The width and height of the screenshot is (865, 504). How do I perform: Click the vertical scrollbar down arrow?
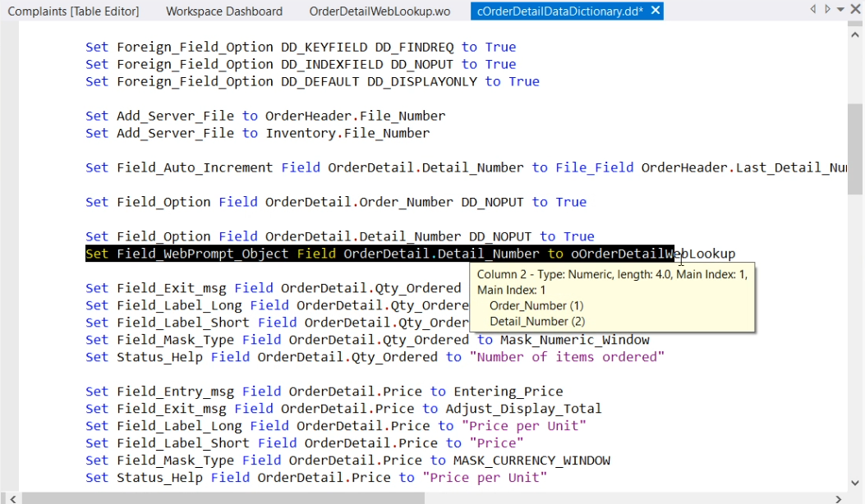pyautogui.click(x=855, y=483)
